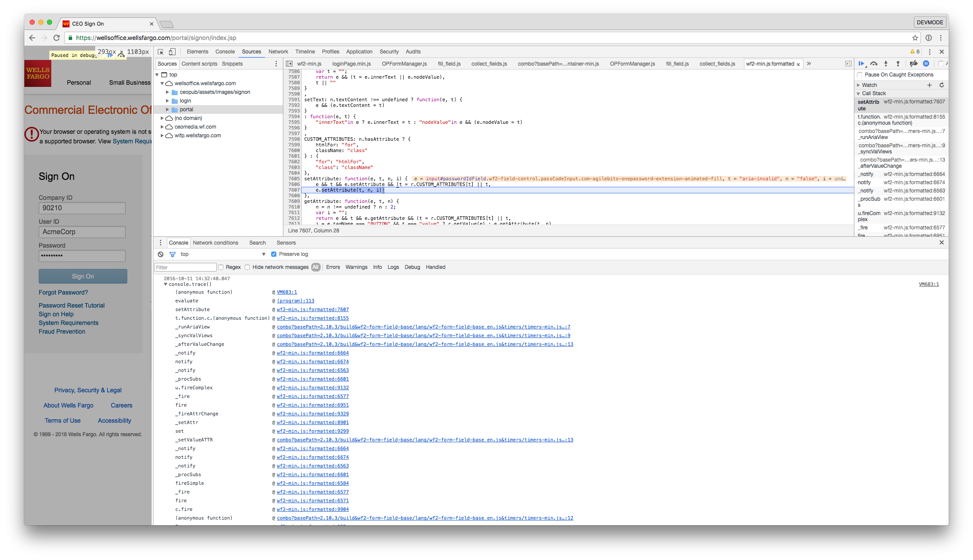The image size is (973, 560).
Task: Open the warnings count indicator
Action: 915,52
